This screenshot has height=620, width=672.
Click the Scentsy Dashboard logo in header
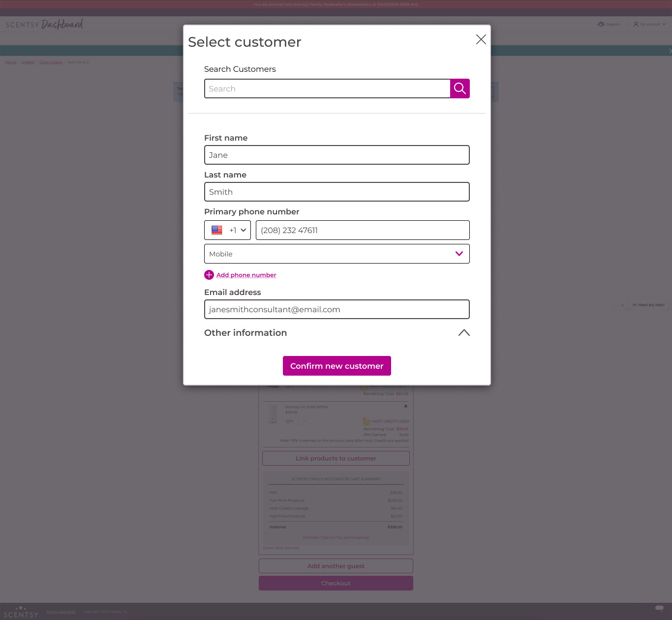(44, 24)
